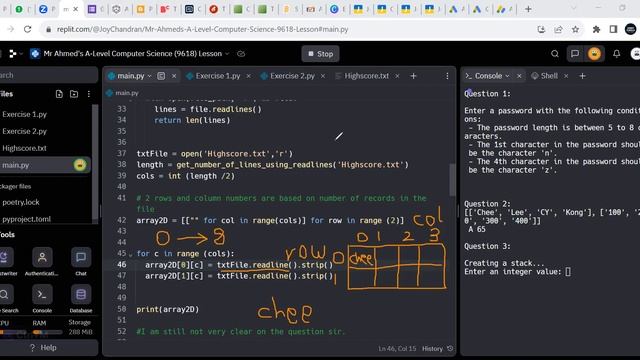Collapse the for loop at line 45
The image size is (640, 360).
coord(131,254)
